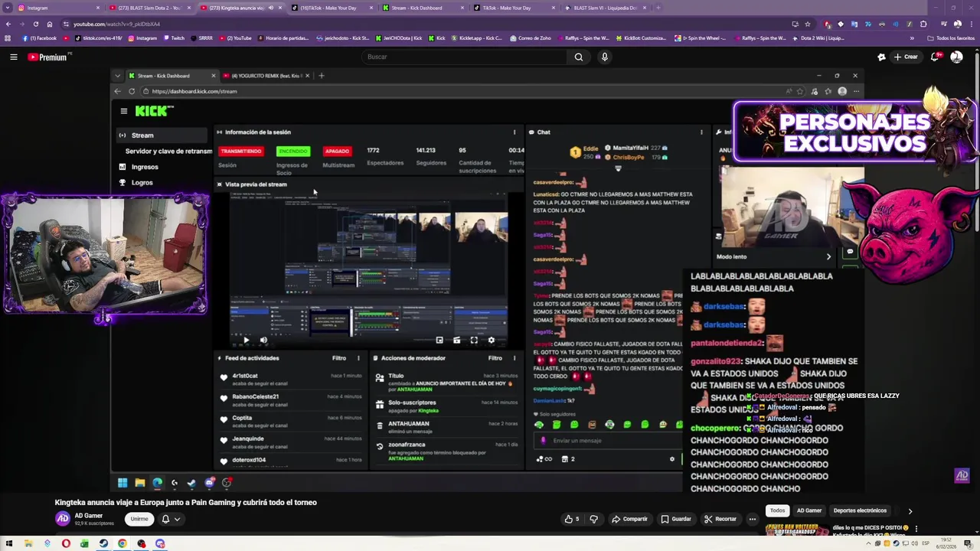This screenshot has width=980, height=551.
Task: Open the Modo lento arrow
Action: (x=828, y=257)
